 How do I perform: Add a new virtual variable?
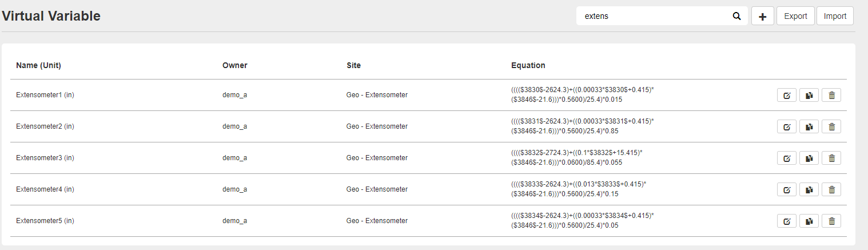(762, 16)
